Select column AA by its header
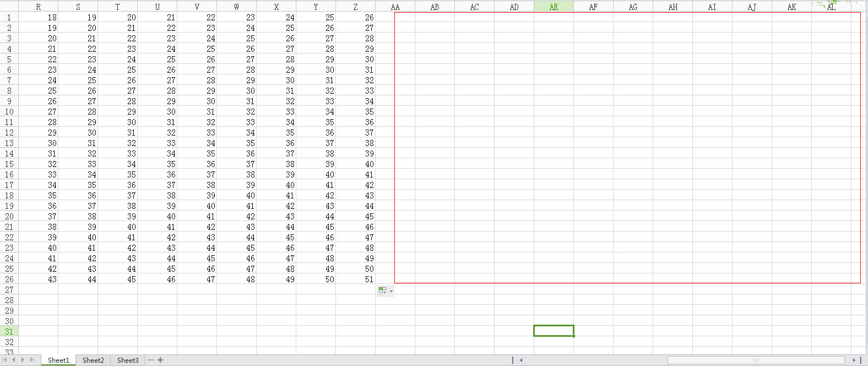 click(395, 7)
